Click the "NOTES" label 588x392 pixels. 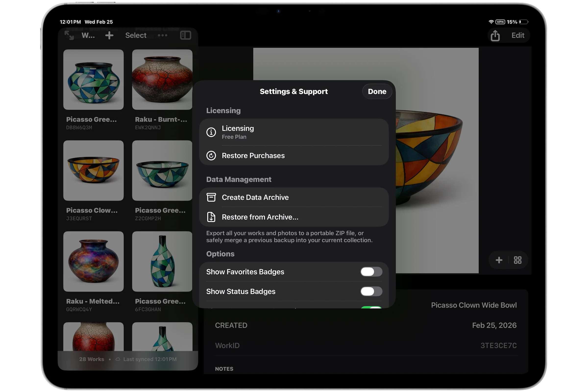click(x=224, y=369)
